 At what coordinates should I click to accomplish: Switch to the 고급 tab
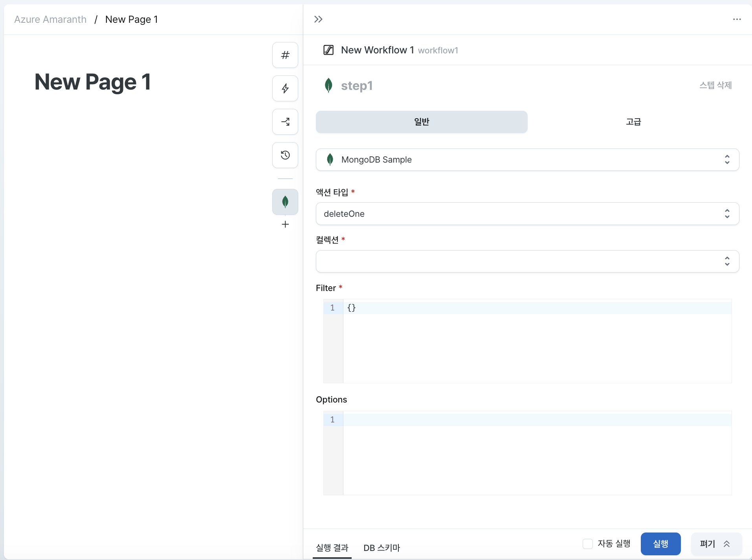point(633,122)
